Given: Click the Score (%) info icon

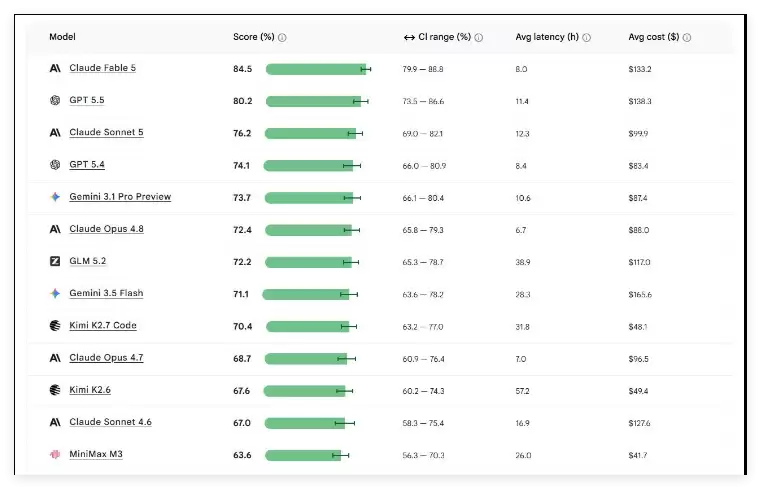Looking at the screenshot, I should (282, 37).
